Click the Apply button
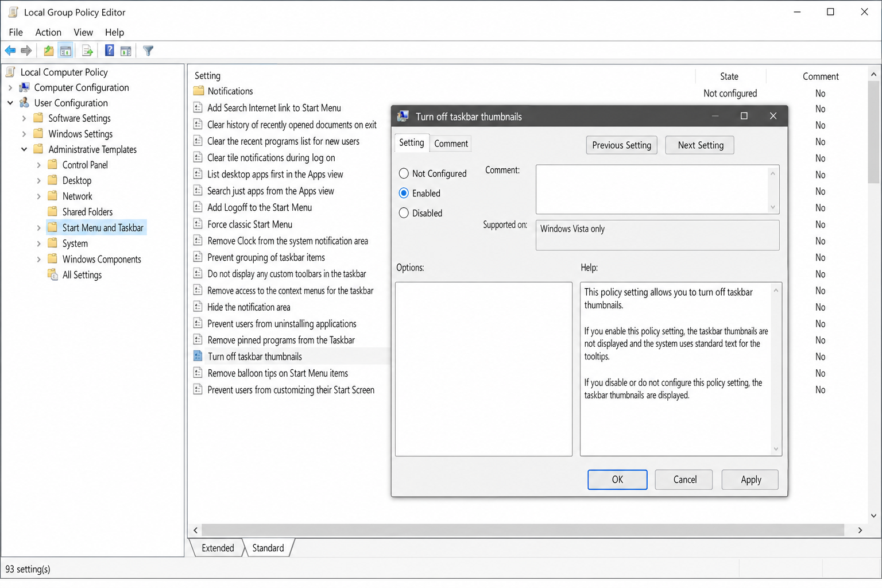The image size is (882, 588). point(751,479)
